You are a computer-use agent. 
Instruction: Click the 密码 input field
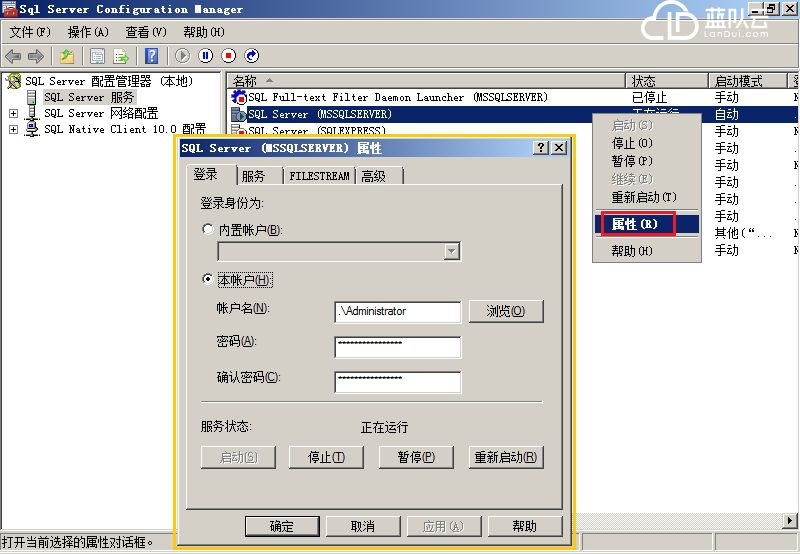tap(398, 347)
